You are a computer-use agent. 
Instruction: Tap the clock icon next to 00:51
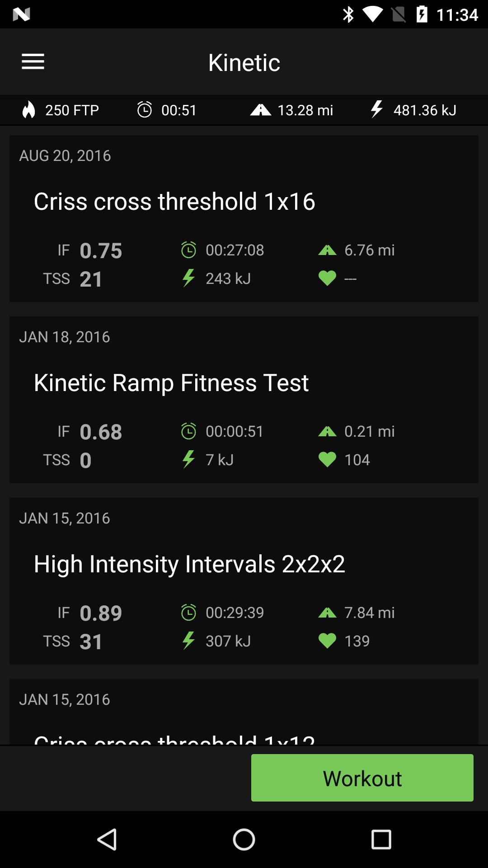[x=145, y=110]
